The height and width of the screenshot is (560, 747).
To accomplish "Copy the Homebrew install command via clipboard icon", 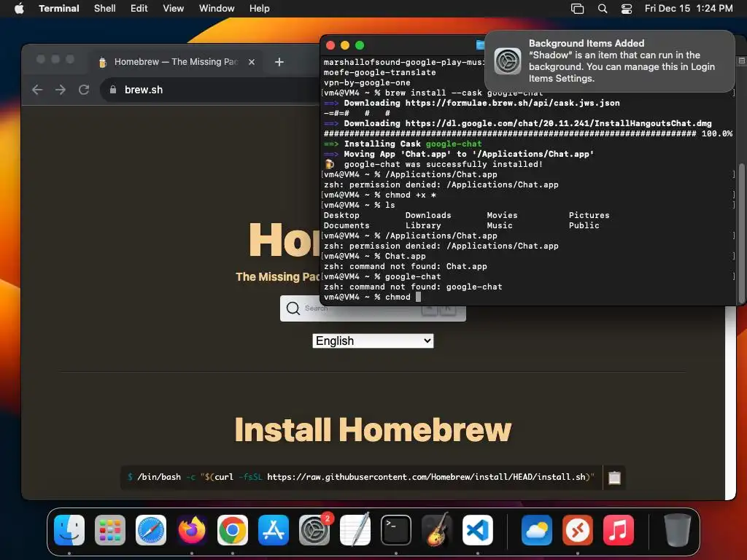I will tap(614, 477).
